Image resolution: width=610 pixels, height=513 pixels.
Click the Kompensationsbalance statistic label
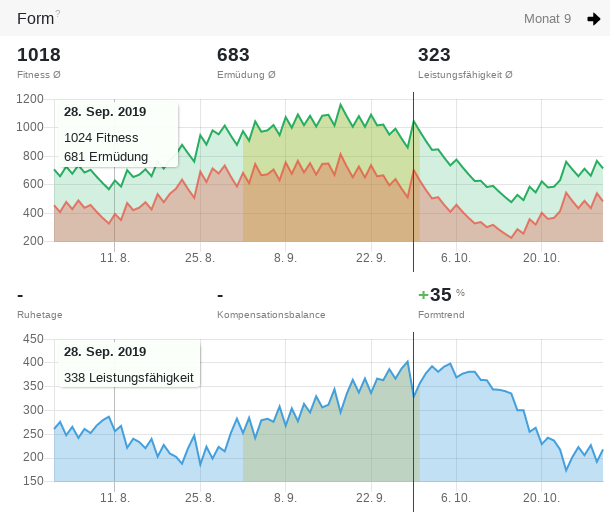pyautogui.click(x=271, y=314)
